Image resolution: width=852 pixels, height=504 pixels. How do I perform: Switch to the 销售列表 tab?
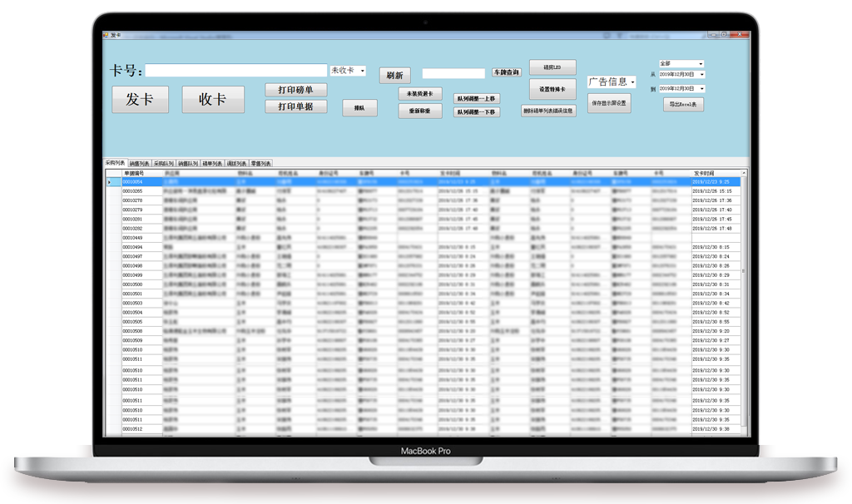139,164
